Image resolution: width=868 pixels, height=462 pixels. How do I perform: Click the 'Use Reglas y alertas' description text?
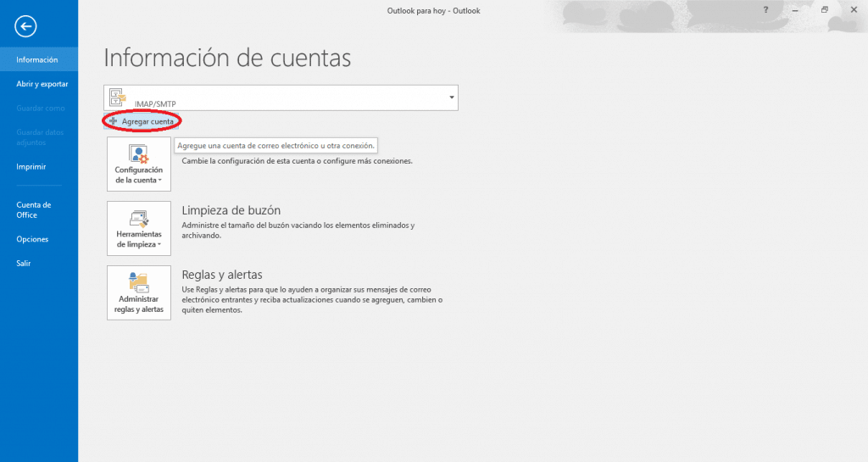click(x=312, y=300)
